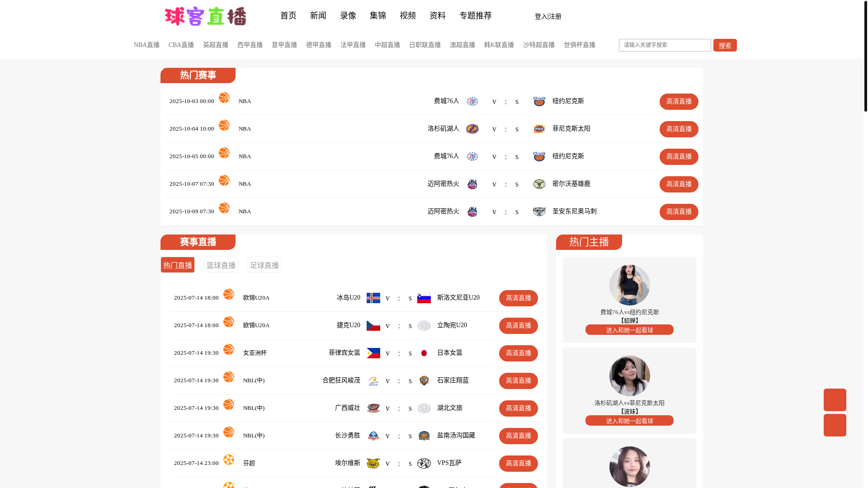Click 高清直播 for 埃尔维斯 vs VPS瓦萨

click(519, 464)
